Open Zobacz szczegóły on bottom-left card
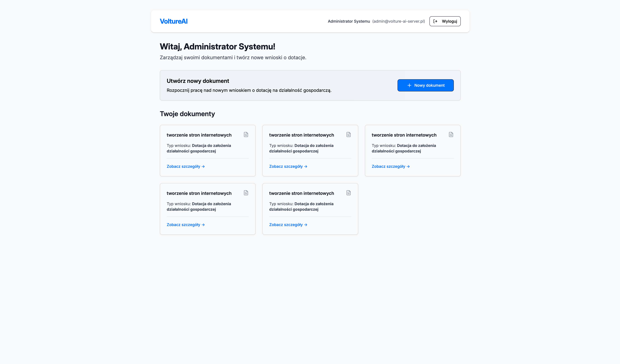 186,225
